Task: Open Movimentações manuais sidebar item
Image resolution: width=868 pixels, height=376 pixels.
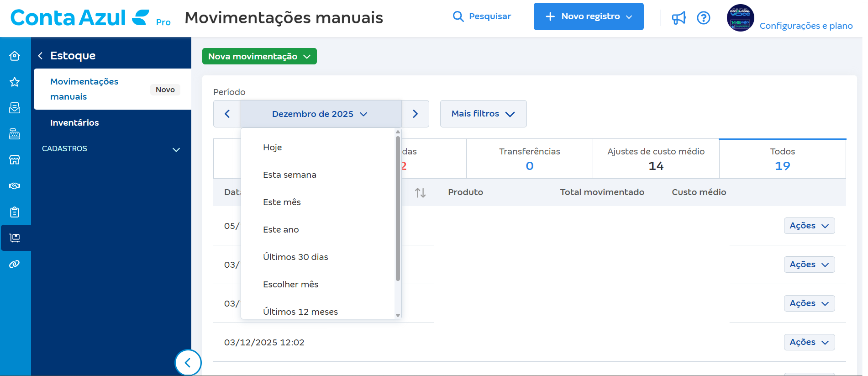Action: [x=112, y=89]
